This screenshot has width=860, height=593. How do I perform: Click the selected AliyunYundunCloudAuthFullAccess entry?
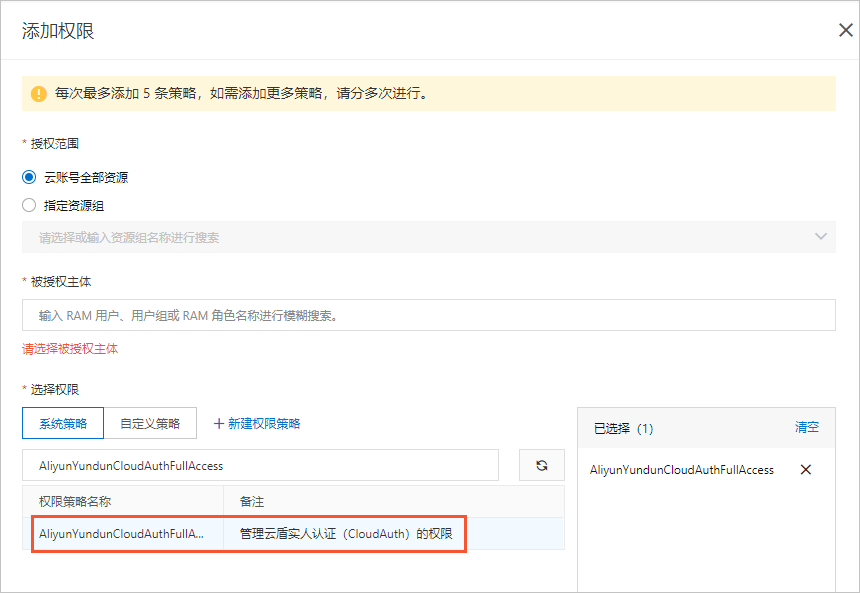click(682, 470)
